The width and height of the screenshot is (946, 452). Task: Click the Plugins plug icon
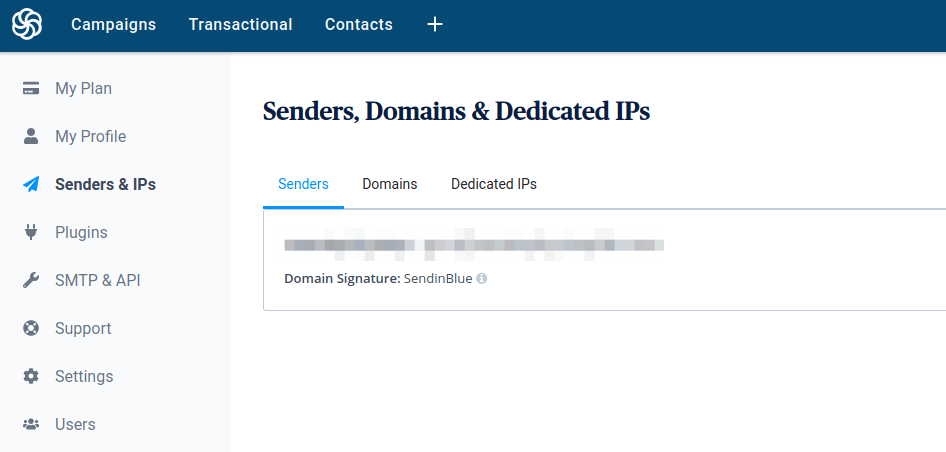[x=31, y=232]
